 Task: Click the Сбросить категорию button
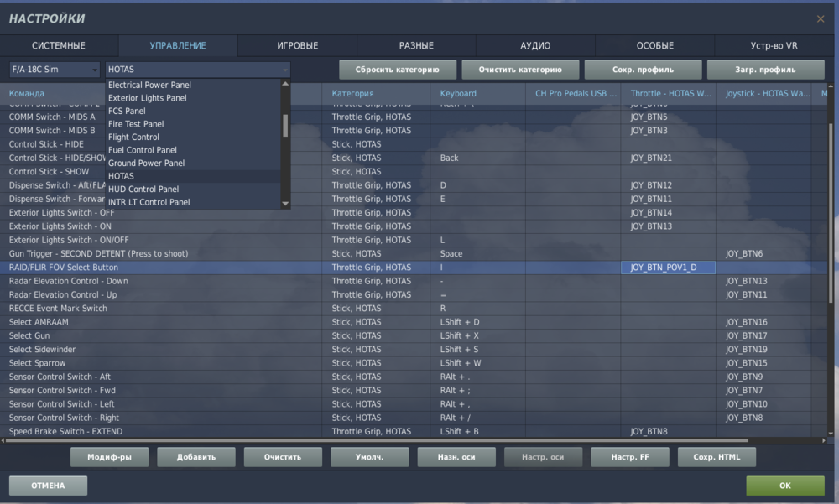(x=398, y=70)
